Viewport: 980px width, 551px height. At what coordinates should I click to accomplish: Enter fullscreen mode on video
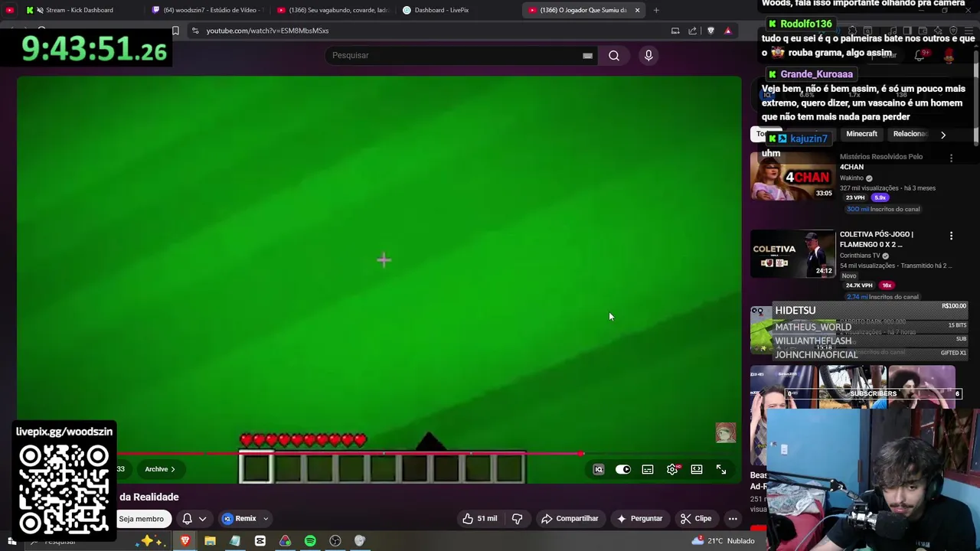[x=721, y=469]
